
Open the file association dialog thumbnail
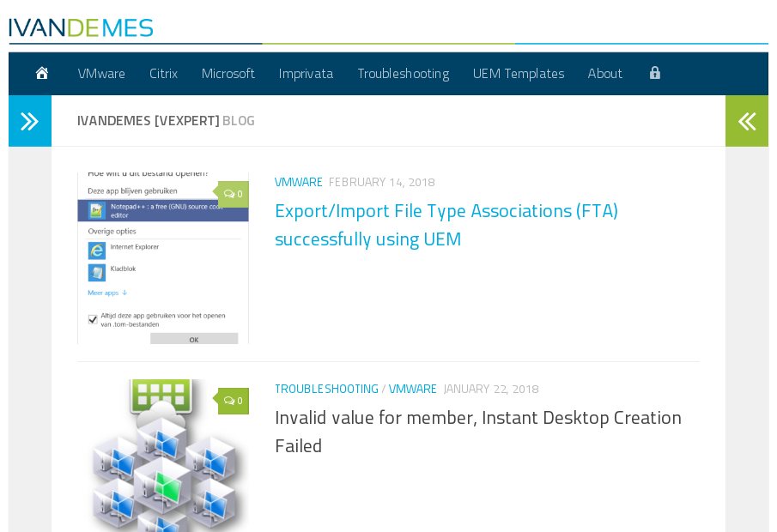[x=163, y=258]
